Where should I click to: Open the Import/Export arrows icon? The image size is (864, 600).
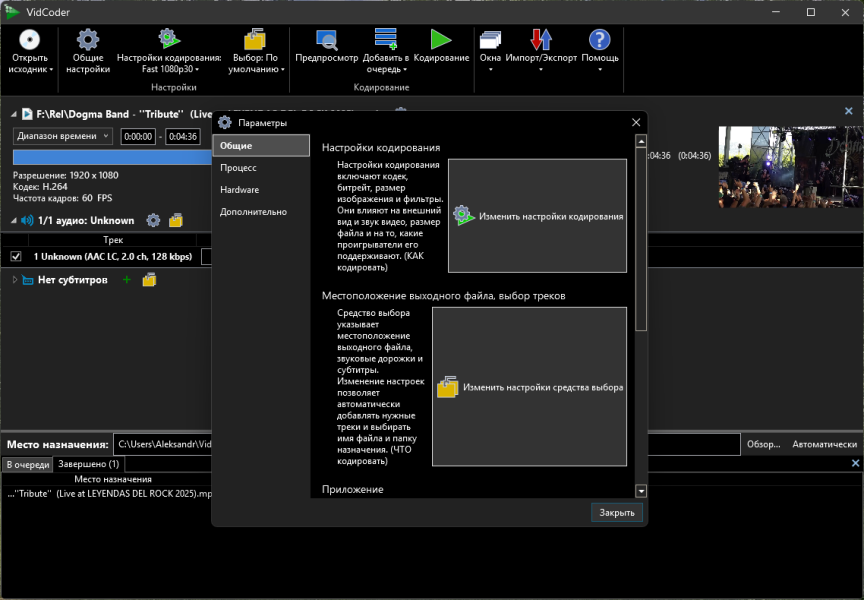click(541, 40)
